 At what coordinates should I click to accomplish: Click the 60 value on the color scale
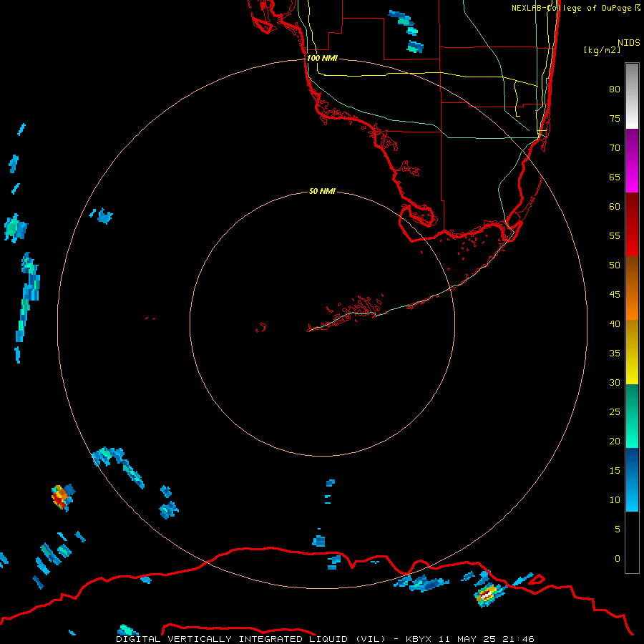615,207
